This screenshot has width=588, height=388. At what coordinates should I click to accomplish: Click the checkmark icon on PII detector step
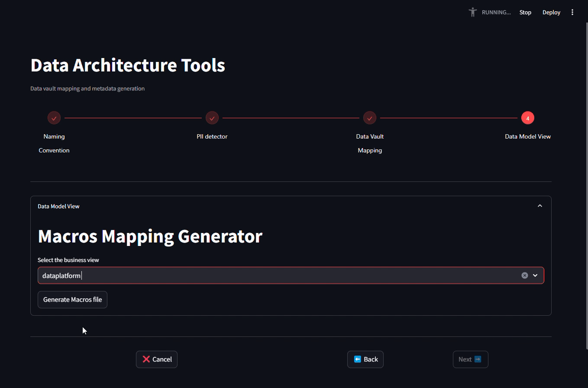click(x=212, y=118)
